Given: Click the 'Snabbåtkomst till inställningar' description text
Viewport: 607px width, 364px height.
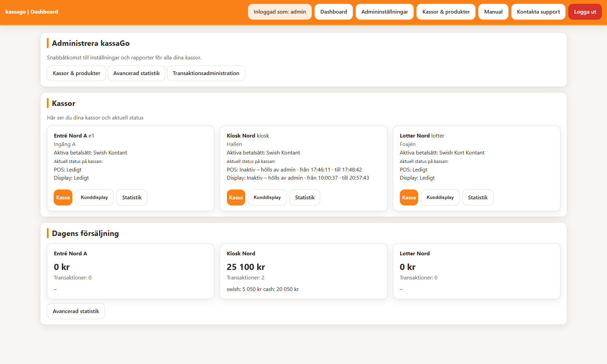Looking at the screenshot, I should (124, 58).
